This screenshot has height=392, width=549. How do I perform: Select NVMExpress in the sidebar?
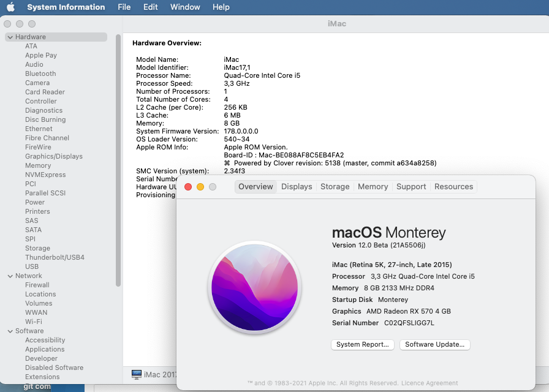coord(45,175)
